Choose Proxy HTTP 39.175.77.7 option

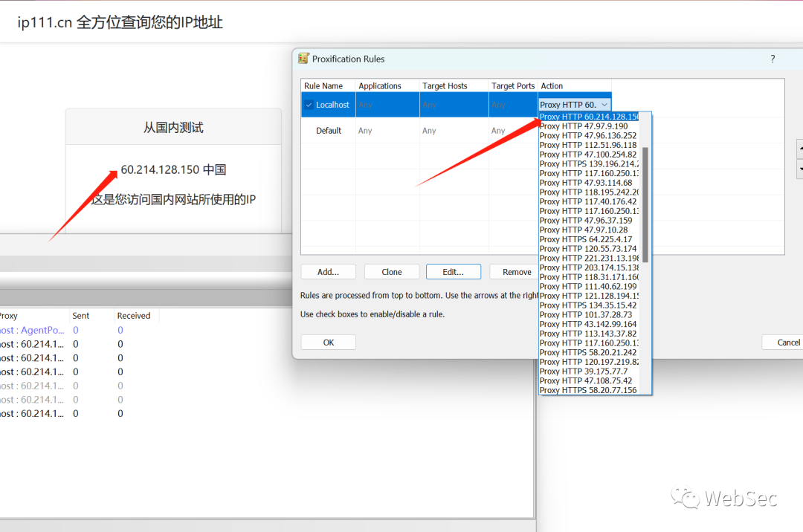point(589,372)
